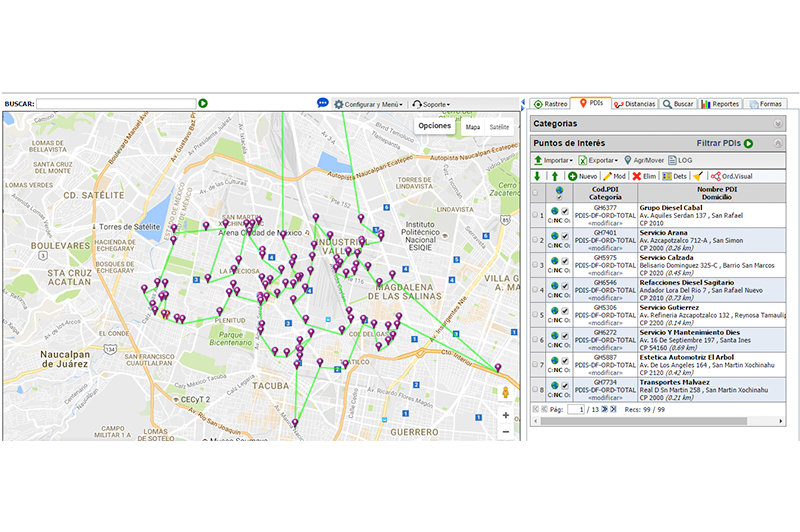Select row 5 selector for Servicio Gutierrez
The width and height of the screenshot is (800, 532).
pos(535,315)
